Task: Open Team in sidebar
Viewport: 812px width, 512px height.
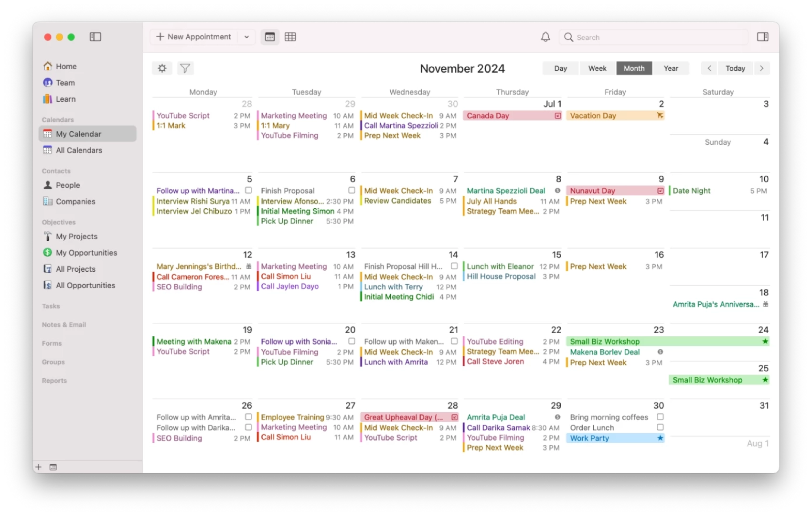Action: 65,83
